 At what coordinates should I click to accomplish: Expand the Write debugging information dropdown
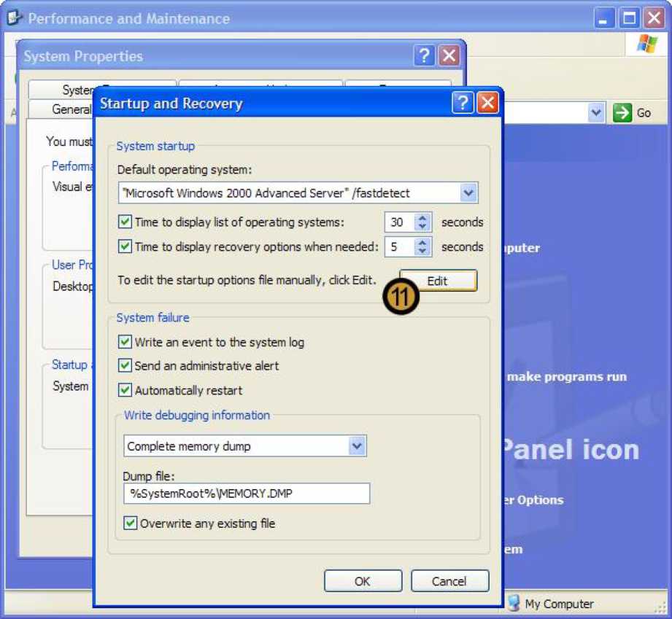(x=357, y=446)
